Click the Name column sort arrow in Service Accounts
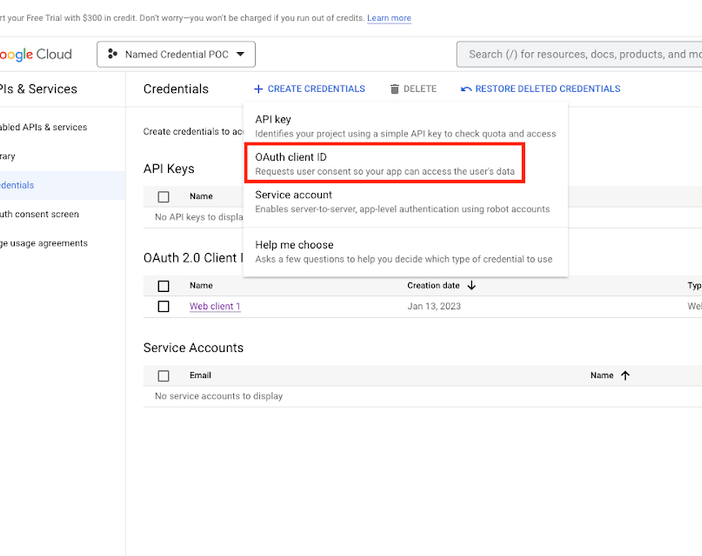 (625, 376)
